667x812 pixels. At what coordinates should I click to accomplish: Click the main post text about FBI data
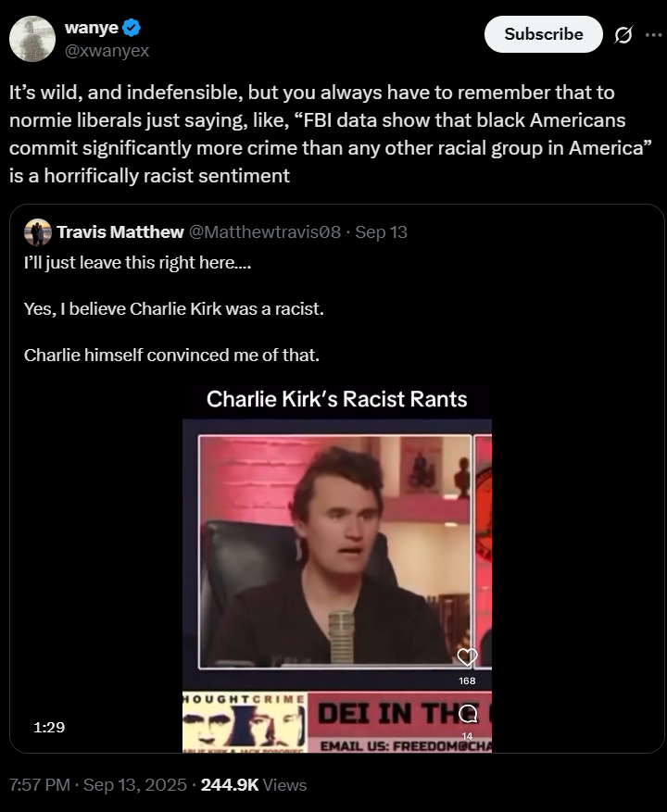[x=315, y=134]
